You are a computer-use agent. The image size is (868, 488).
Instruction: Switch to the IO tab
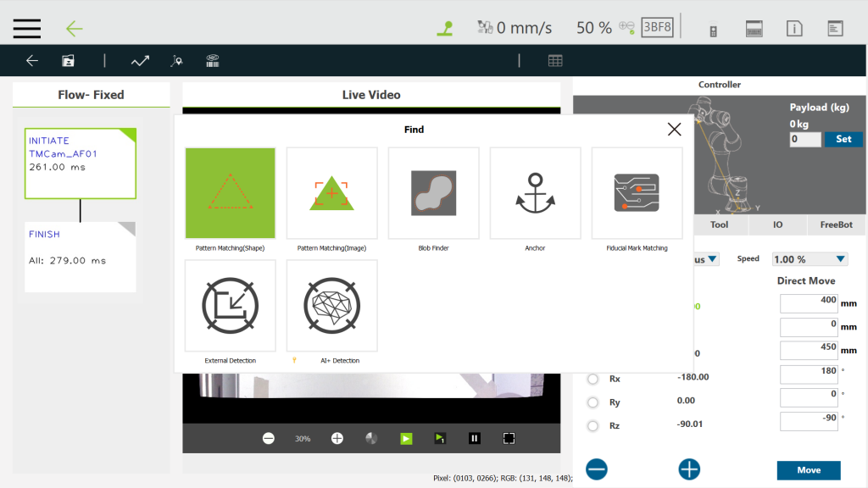[x=777, y=225]
